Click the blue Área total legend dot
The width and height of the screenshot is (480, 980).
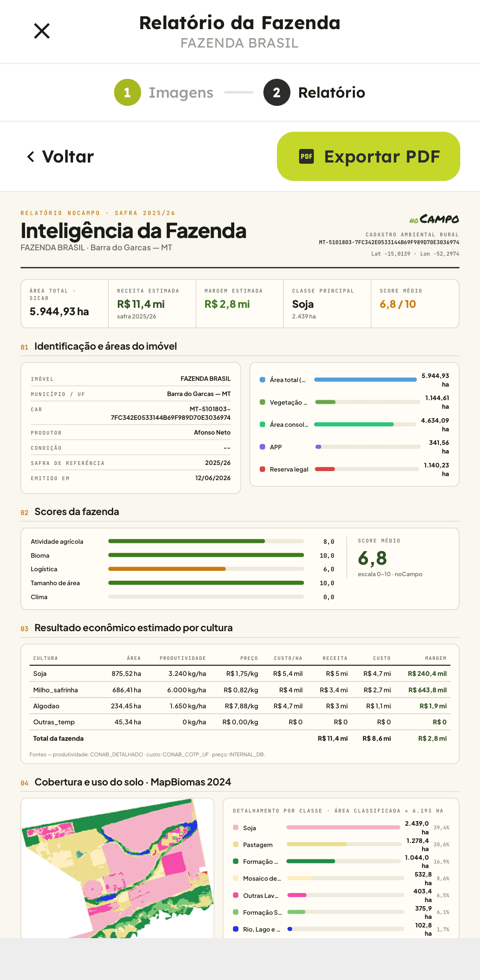(263, 380)
